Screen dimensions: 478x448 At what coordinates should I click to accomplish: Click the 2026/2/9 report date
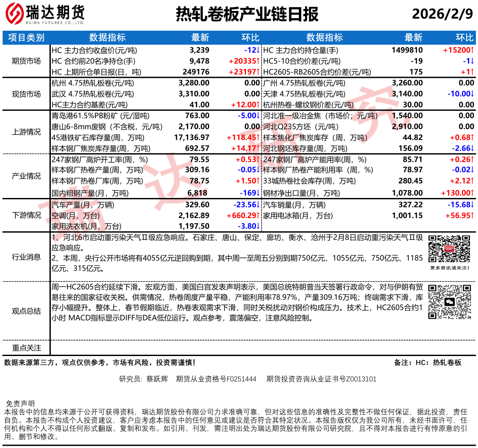tap(443, 14)
